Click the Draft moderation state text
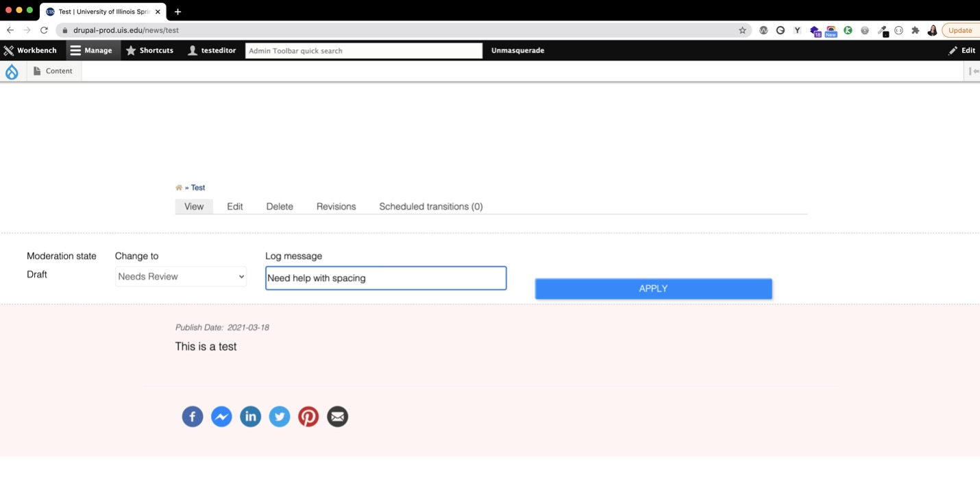 tap(37, 274)
